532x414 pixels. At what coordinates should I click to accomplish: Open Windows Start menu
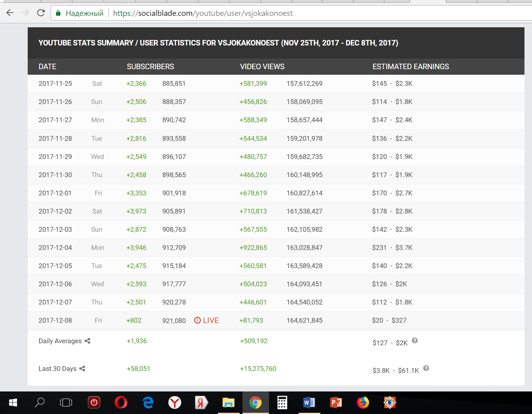[13, 403]
